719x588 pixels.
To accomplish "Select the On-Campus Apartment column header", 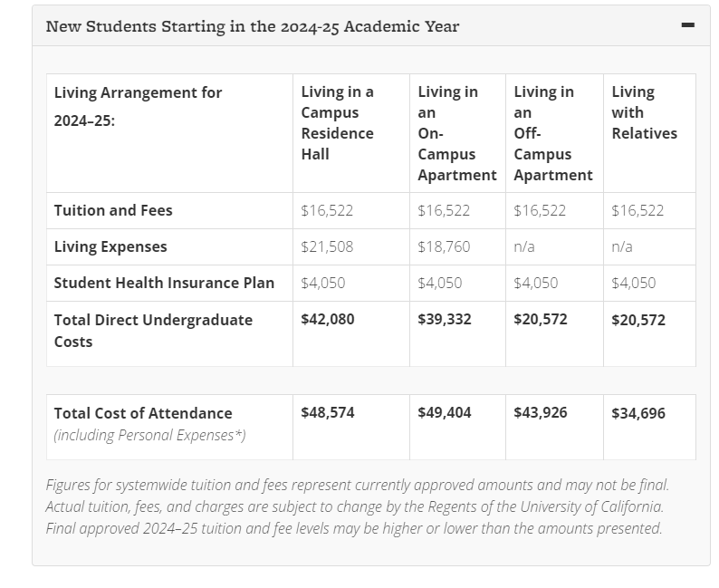I will coord(456,133).
